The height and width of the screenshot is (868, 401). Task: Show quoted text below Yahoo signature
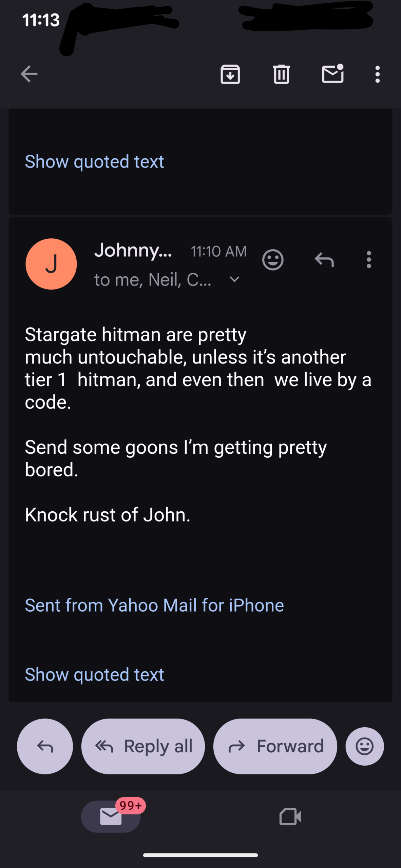pyautogui.click(x=94, y=674)
